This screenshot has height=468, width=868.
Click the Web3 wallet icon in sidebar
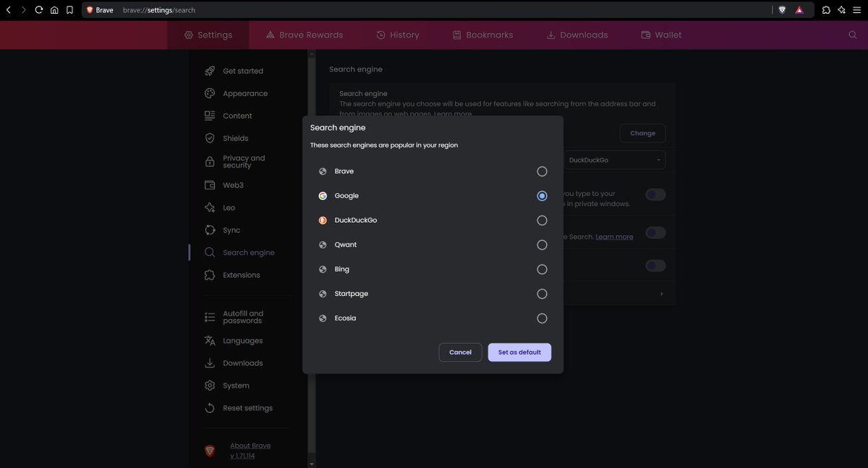210,185
